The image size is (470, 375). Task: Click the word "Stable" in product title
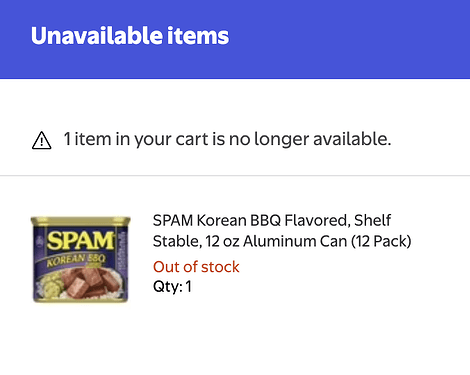coord(177,241)
